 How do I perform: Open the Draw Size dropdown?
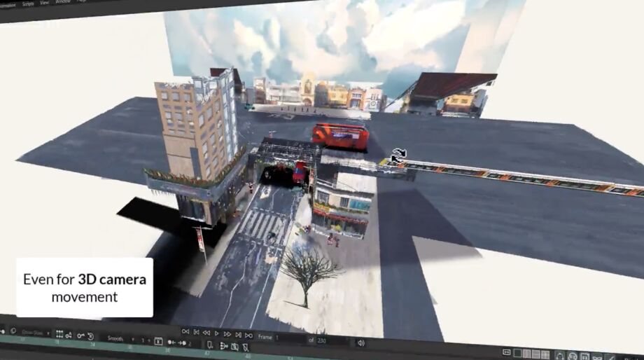pos(36,333)
